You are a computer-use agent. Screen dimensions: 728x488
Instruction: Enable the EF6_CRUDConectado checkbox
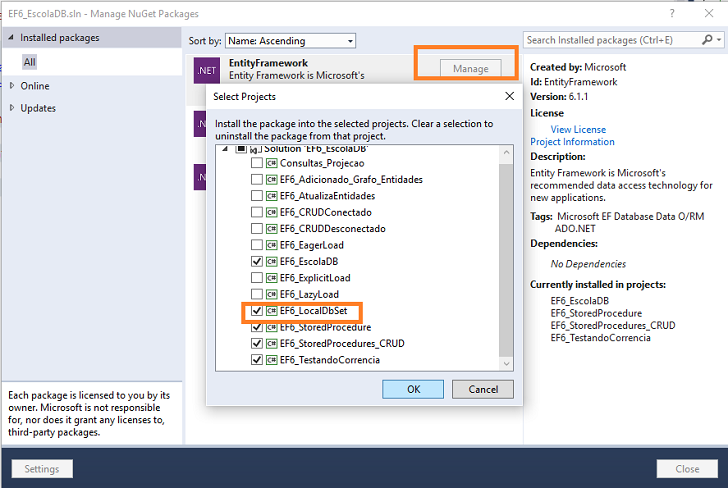pyautogui.click(x=257, y=212)
